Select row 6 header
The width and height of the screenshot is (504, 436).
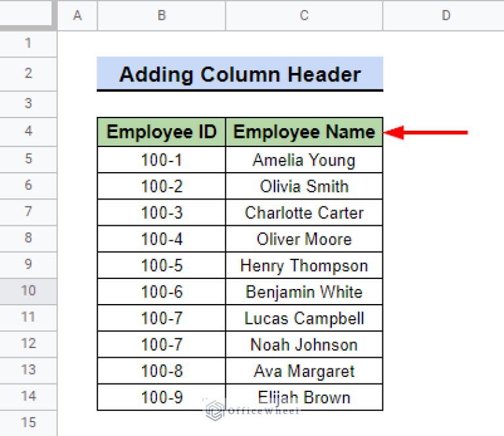click(x=28, y=186)
